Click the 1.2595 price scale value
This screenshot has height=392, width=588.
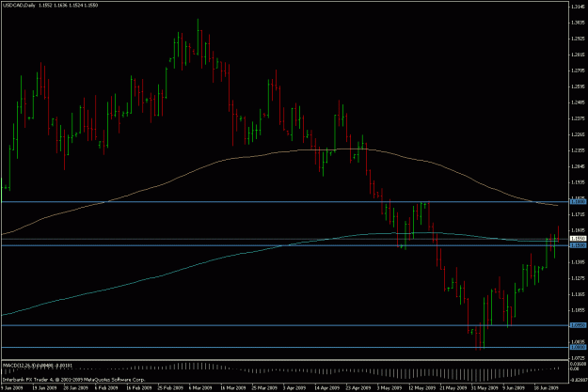[x=578, y=86]
